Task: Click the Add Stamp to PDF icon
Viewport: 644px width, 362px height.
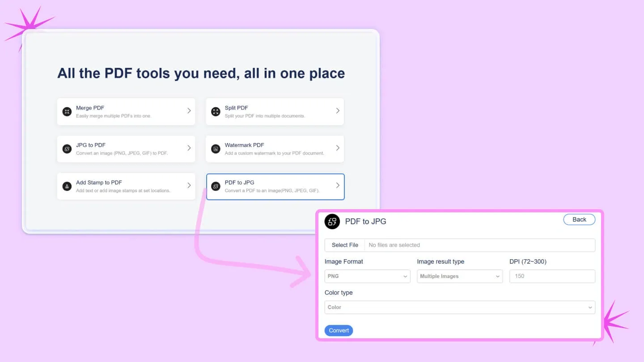Action: (67, 186)
